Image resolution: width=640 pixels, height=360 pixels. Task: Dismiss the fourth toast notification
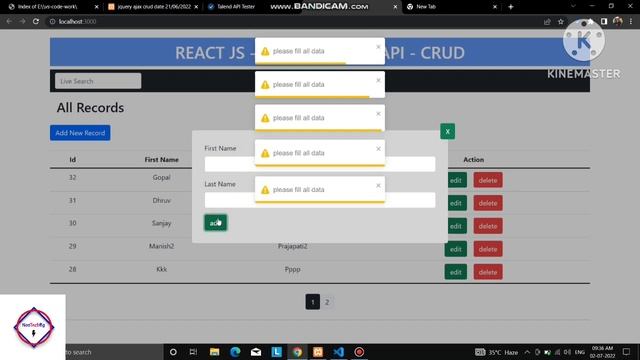coord(378,149)
